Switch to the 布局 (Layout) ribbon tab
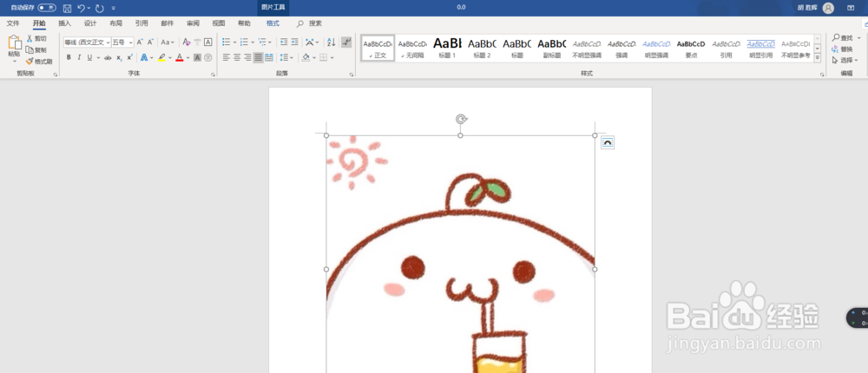 pyautogui.click(x=115, y=23)
